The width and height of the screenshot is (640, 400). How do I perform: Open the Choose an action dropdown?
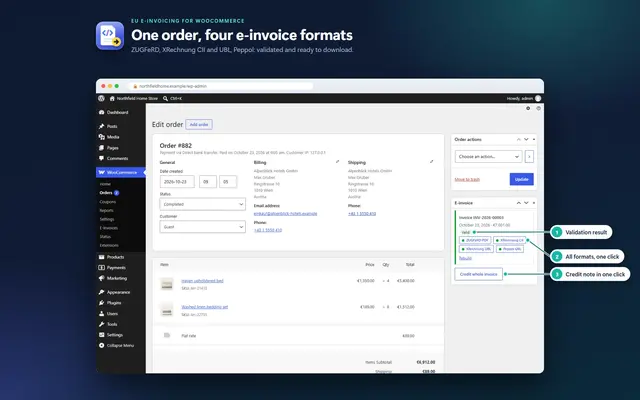tap(488, 156)
